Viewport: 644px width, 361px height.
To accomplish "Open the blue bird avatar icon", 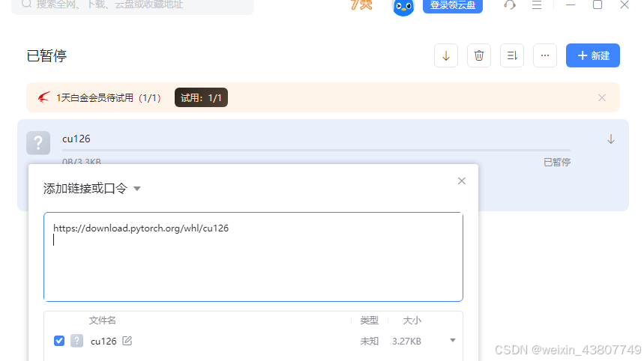I will [x=403, y=7].
